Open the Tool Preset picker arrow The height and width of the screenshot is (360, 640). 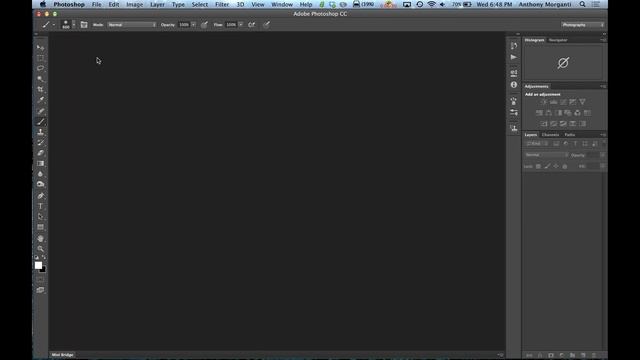pos(53,25)
